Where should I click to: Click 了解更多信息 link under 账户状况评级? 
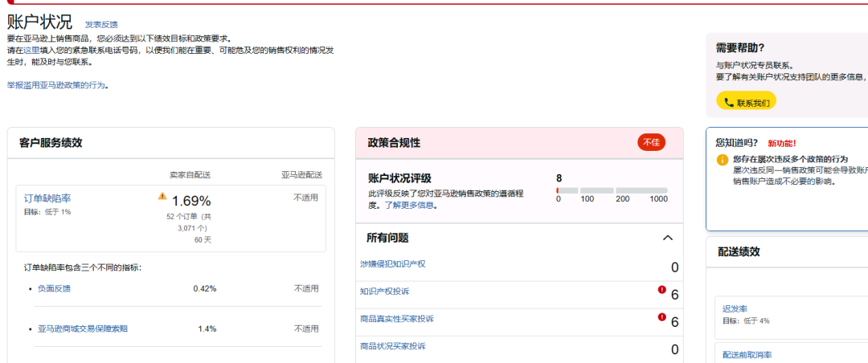[x=411, y=206]
